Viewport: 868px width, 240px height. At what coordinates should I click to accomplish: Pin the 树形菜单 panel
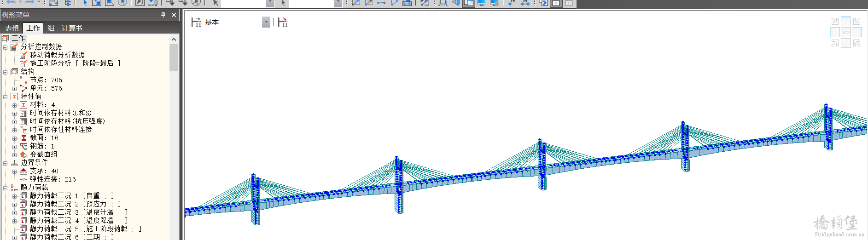coord(163,15)
